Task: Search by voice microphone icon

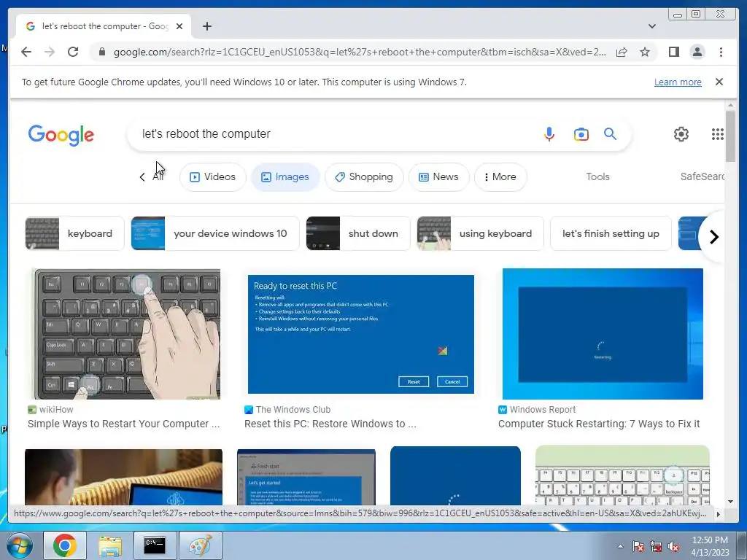Action: click(549, 134)
